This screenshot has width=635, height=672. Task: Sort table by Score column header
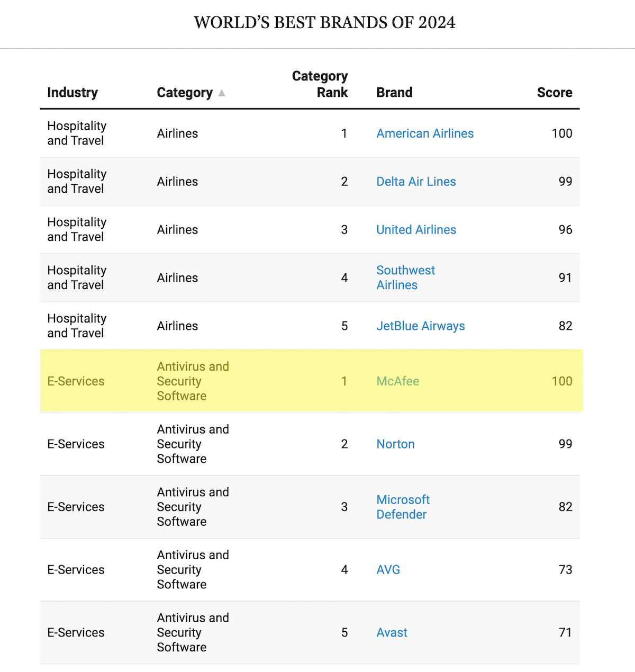(554, 93)
